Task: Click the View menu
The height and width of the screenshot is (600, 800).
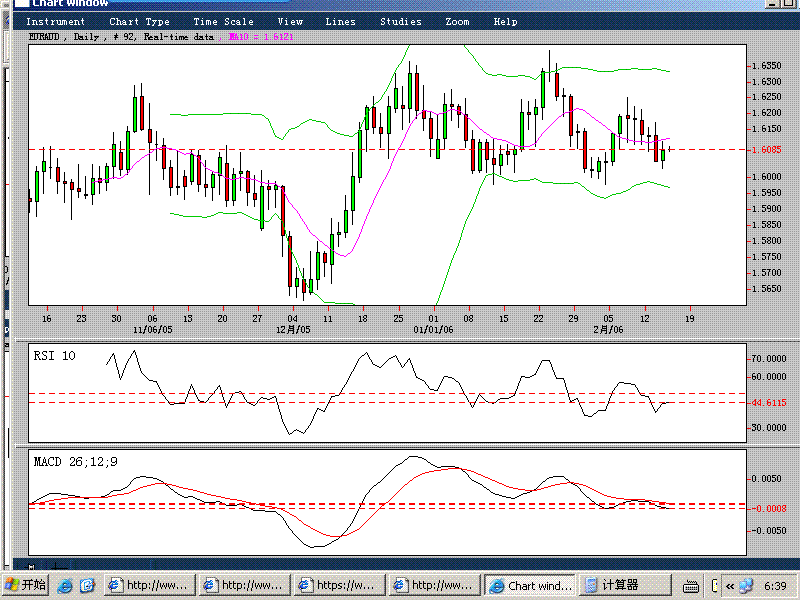Action: [x=290, y=21]
